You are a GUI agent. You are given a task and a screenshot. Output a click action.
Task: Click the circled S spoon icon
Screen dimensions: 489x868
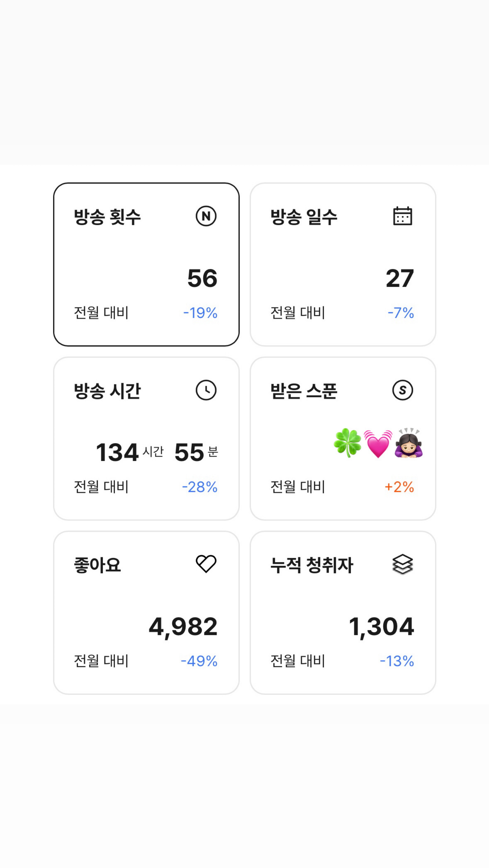(x=402, y=390)
